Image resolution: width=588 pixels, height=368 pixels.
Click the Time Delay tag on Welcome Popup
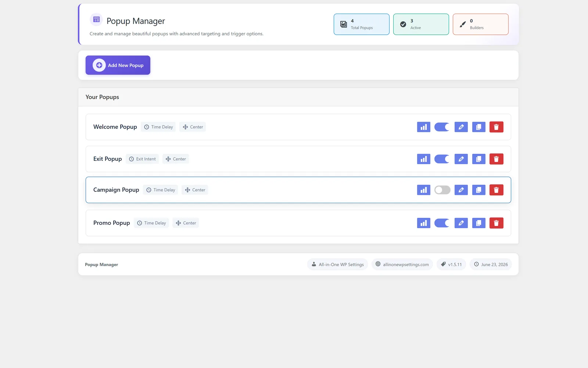click(158, 127)
